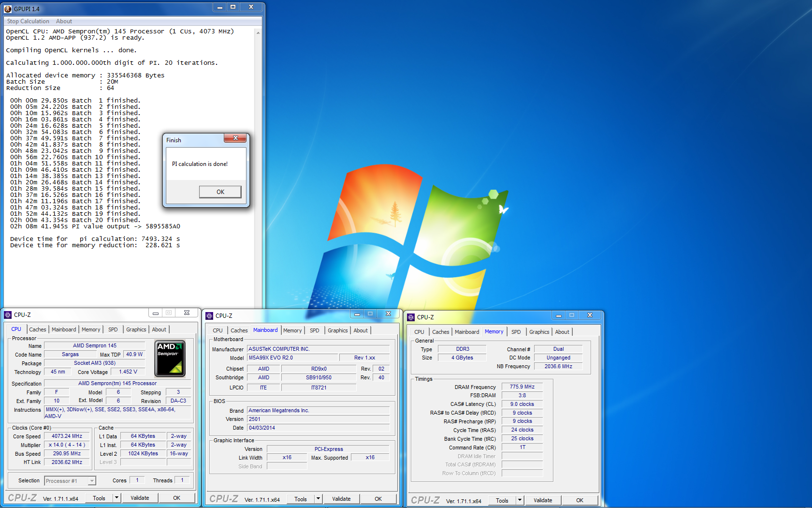
Task: Click the BIOS Date field 04/03/2014
Action: tap(319, 428)
